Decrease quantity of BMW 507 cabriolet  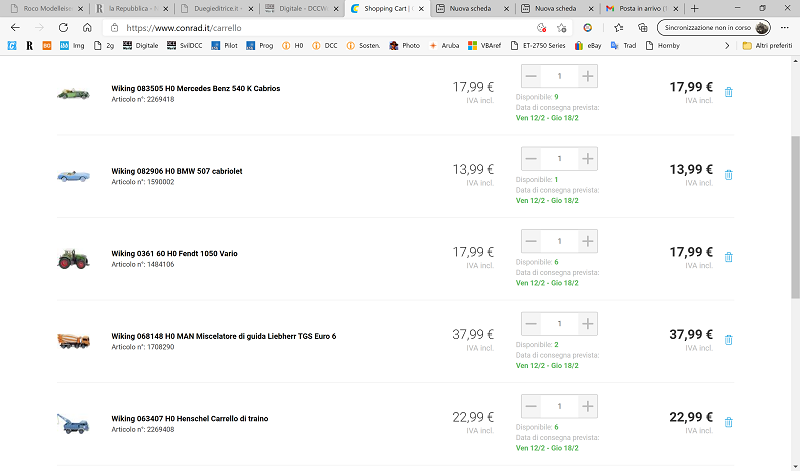[x=532, y=159]
